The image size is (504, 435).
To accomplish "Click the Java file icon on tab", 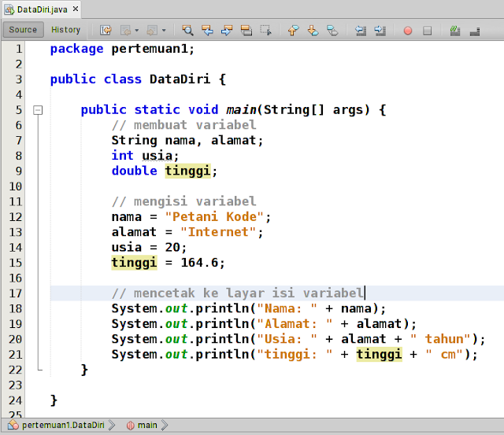I will [x=9, y=9].
